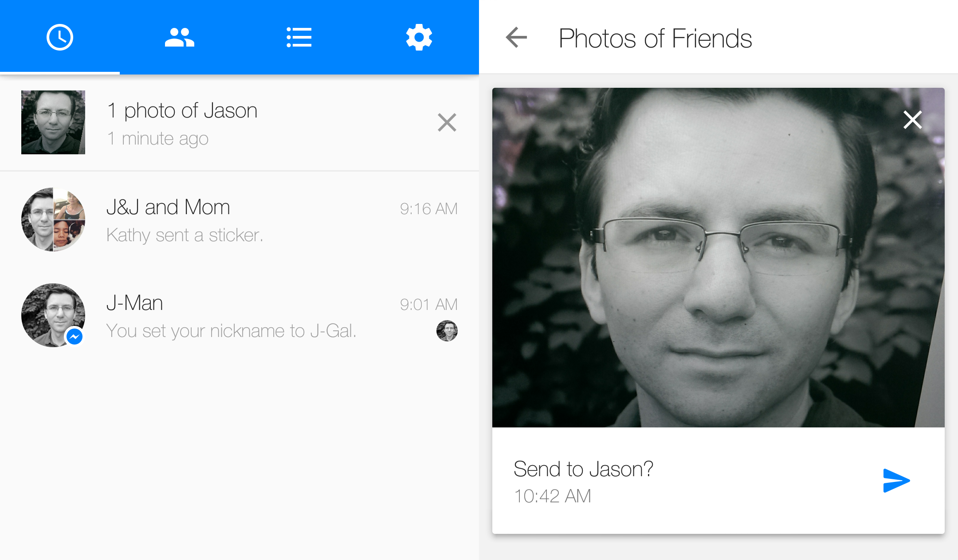958x560 pixels.
Task: Click the read-receipt avatar under J-Man's message
Action: tap(447, 331)
